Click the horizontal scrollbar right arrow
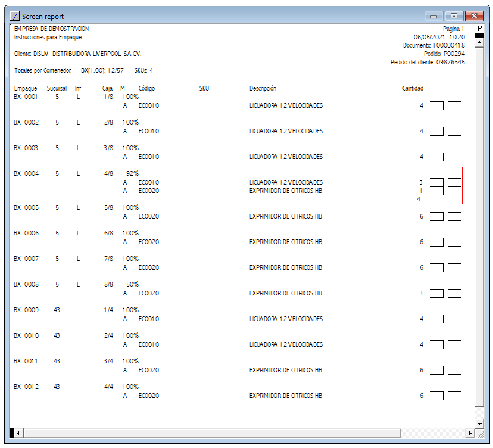493x448 pixels. (470, 434)
